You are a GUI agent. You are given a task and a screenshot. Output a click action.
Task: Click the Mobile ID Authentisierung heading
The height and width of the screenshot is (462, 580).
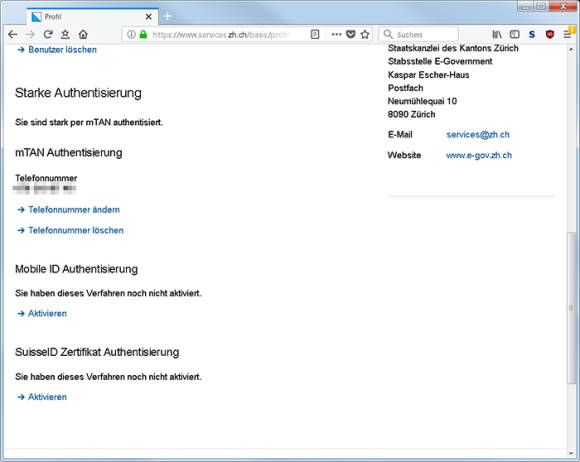pos(76,269)
